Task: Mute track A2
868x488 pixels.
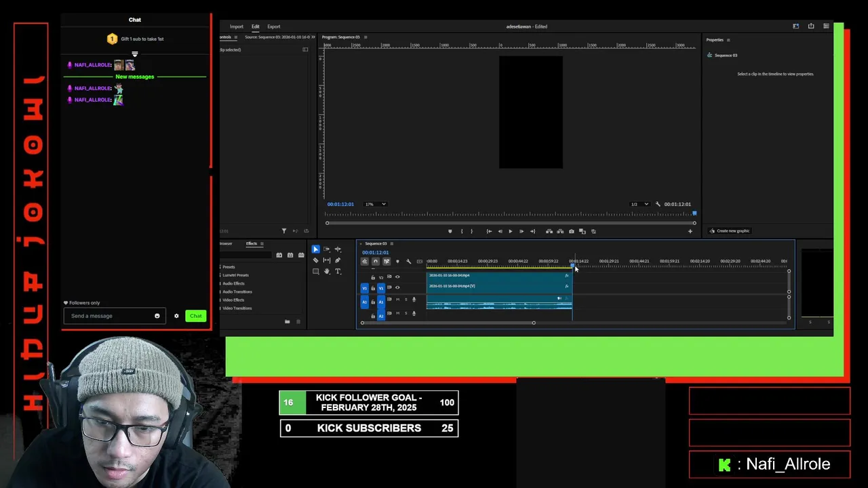Action: (x=397, y=313)
